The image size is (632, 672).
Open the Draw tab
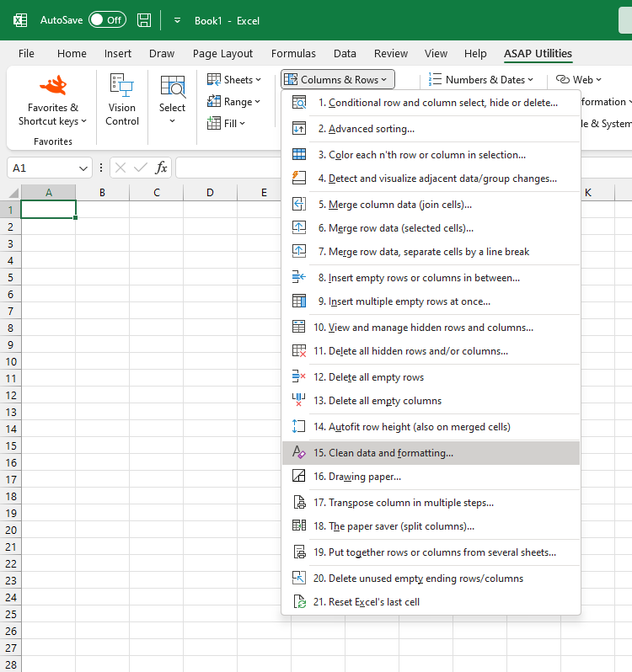(162, 54)
